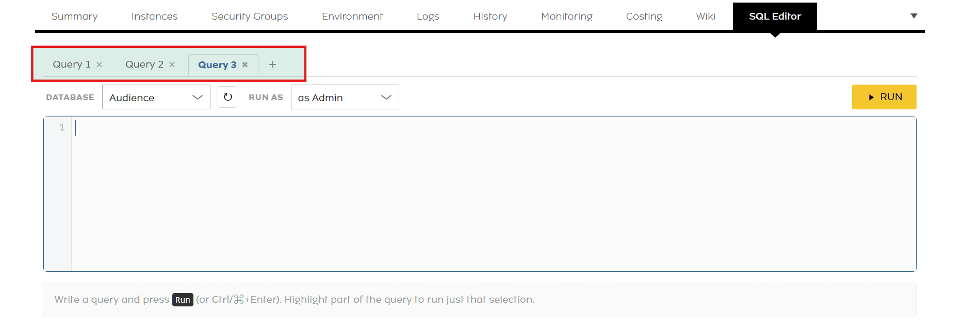The height and width of the screenshot is (327, 980).
Task: Click the RUN AS label
Action: click(x=266, y=97)
